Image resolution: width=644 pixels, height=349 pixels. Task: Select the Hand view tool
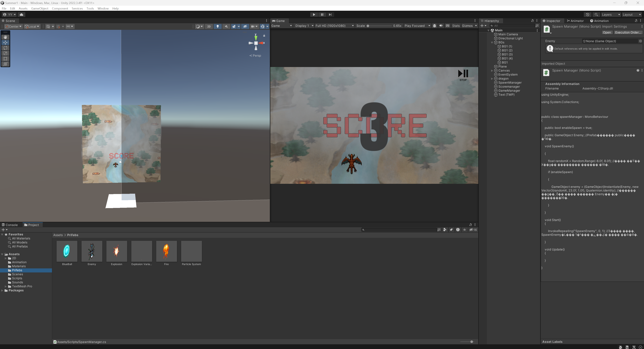(x=5, y=37)
